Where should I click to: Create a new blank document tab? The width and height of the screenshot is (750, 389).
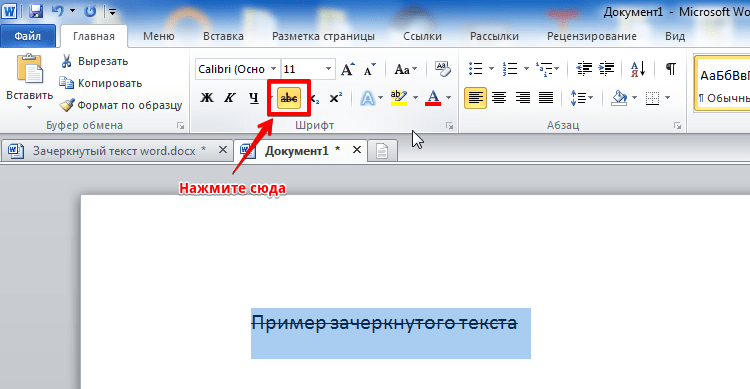[382, 151]
